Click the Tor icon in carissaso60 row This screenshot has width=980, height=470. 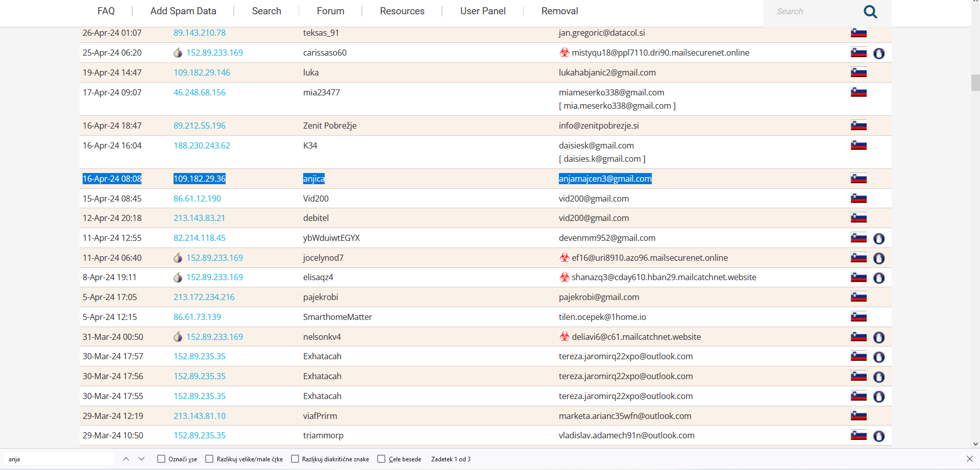pyautogui.click(x=878, y=53)
